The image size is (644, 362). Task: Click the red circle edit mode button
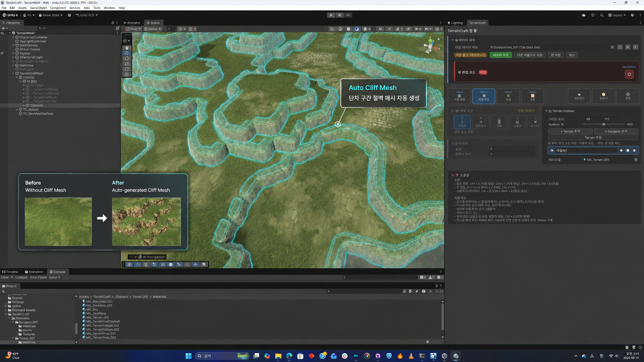coord(629,74)
